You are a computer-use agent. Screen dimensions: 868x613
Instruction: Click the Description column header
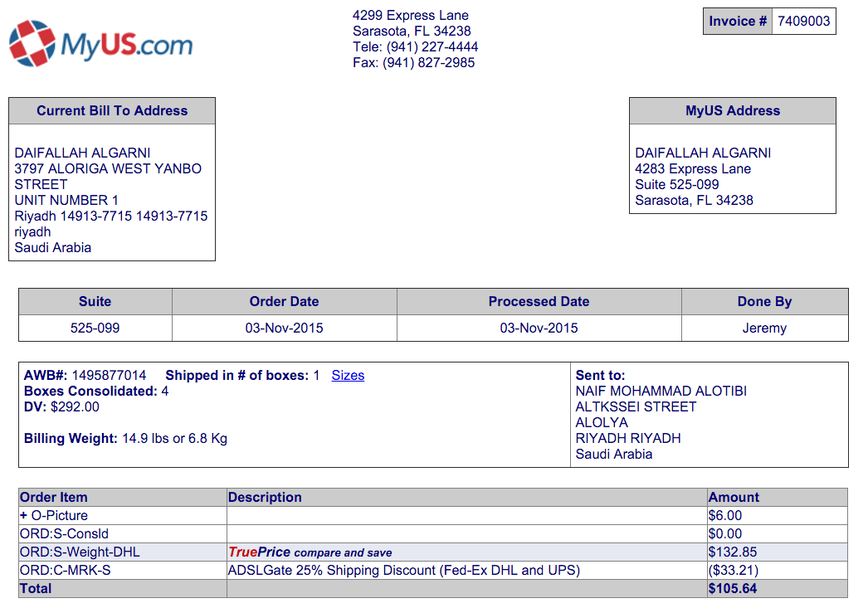pos(265,497)
